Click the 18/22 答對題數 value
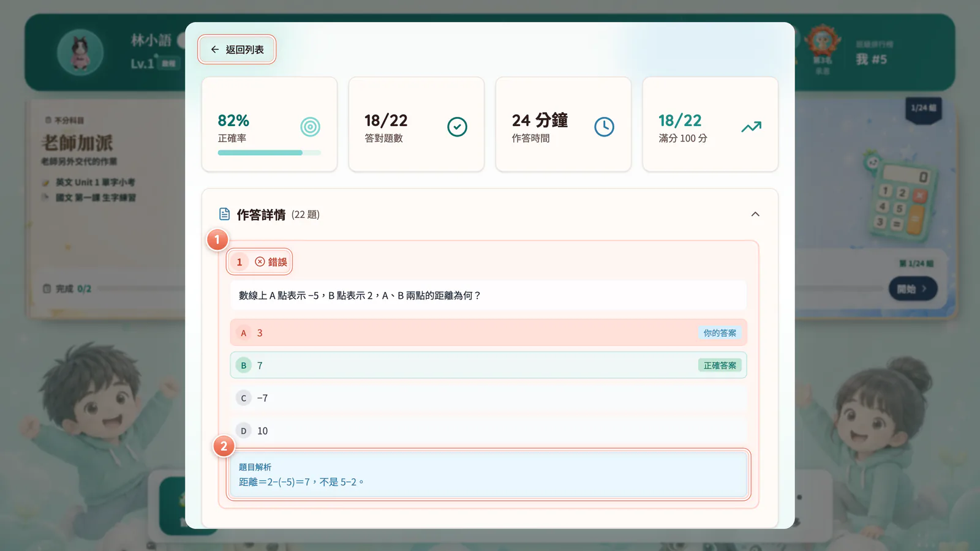The height and width of the screenshot is (551, 980). click(386, 121)
